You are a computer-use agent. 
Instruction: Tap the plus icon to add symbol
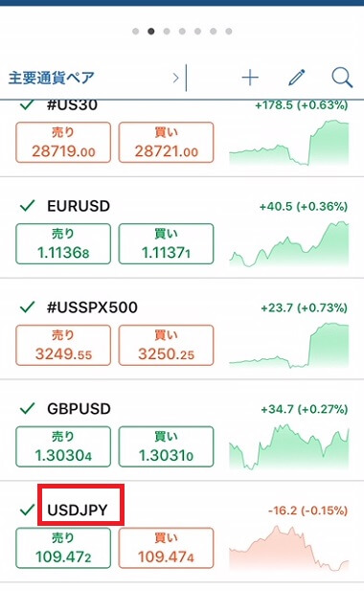[250, 78]
